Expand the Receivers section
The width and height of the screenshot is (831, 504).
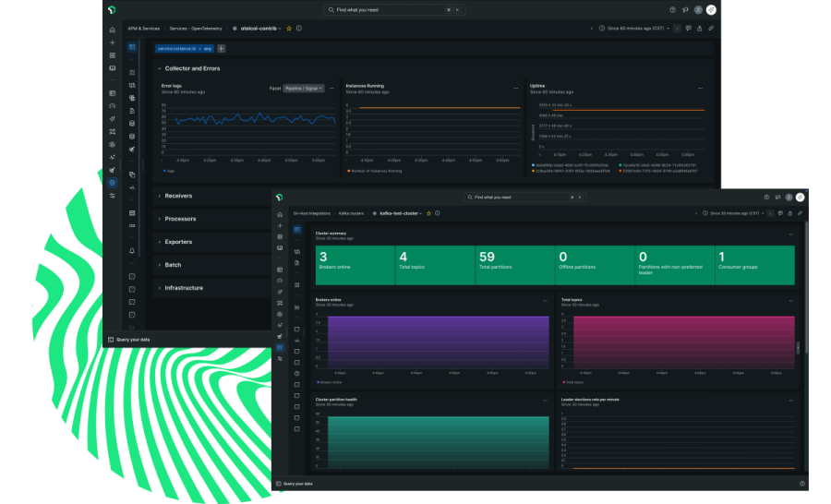(x=178, y=196)
